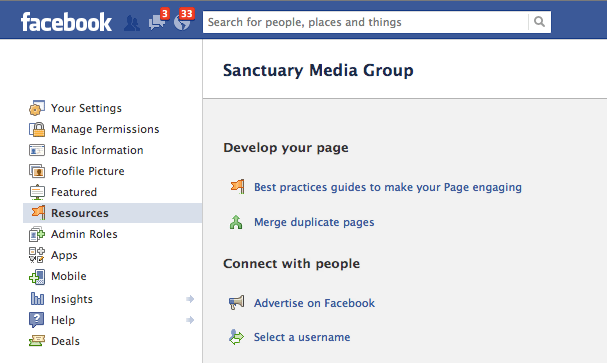Click the Sanctuary Media Group title
Screen dimensions: 607x363
pyautogui.click(x=318, y=70)
